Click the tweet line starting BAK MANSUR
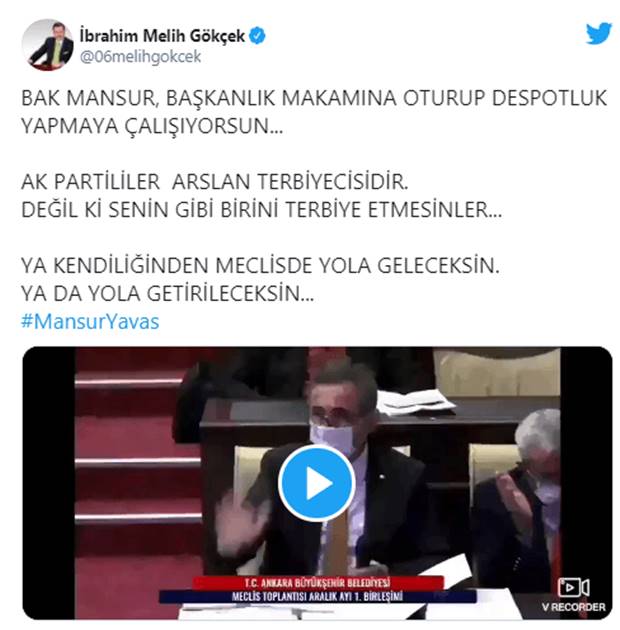The height and width of the screenshot is (630, 620). [314, 98]
